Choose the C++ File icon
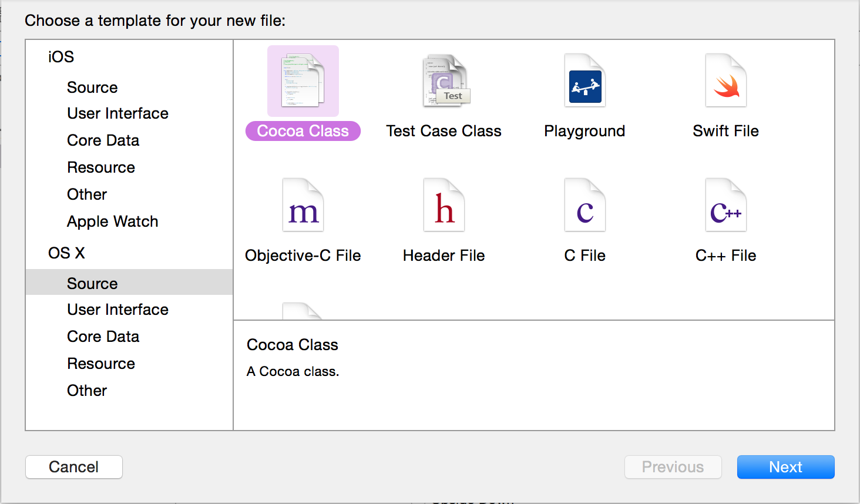Screen dimensions: 860x504 pos(726,205)
